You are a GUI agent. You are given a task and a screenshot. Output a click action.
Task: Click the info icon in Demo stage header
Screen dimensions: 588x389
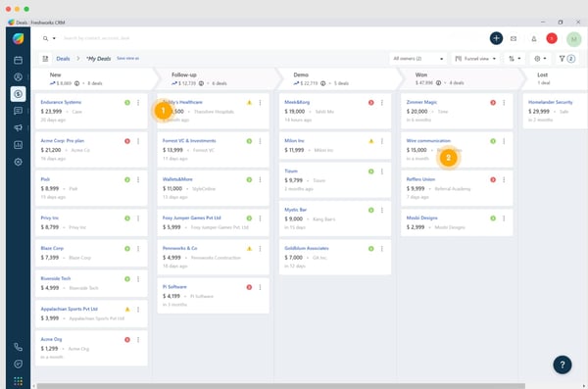pyautogui.click(x=322, y=83)
